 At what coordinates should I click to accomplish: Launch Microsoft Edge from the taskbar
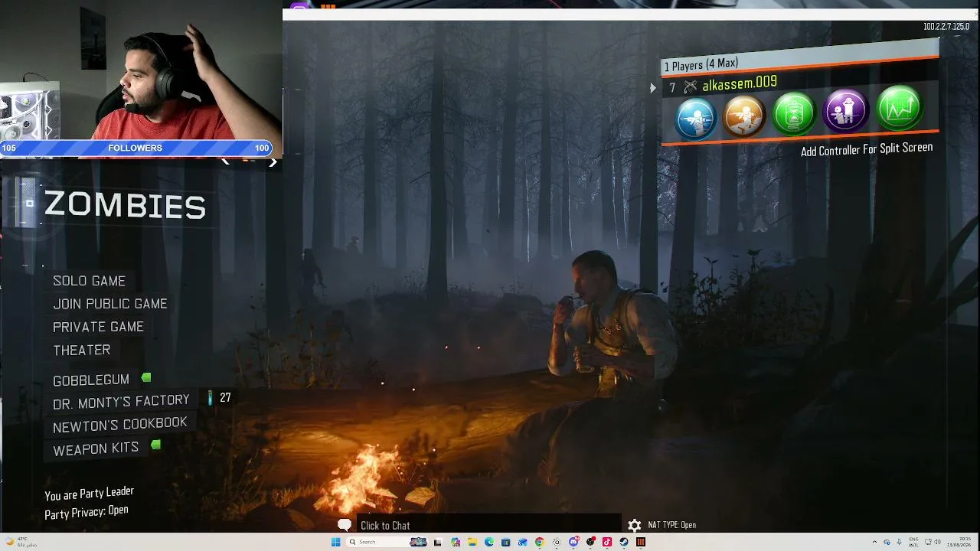488,542
